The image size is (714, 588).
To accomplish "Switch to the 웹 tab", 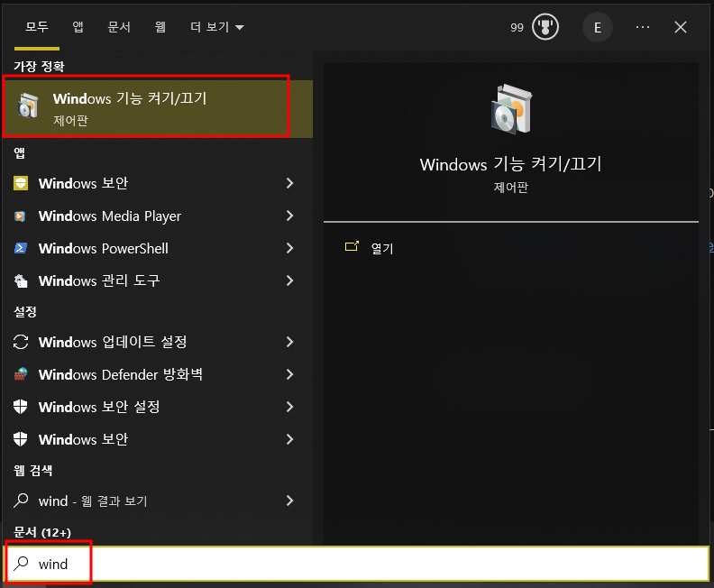I will coord(160,27).
